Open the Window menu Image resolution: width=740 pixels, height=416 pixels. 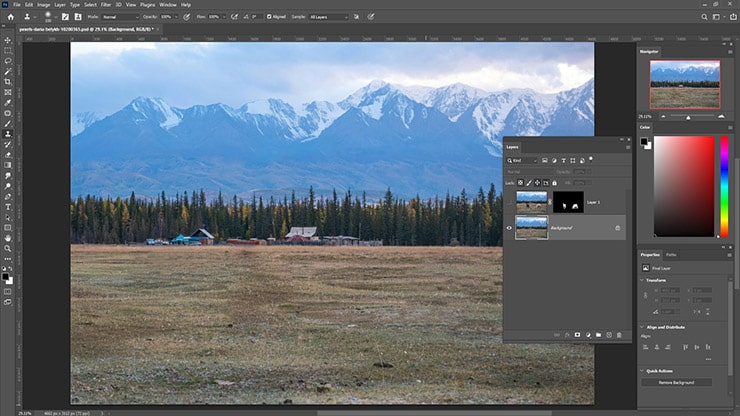pyautogui.click(x=168, y=5)
